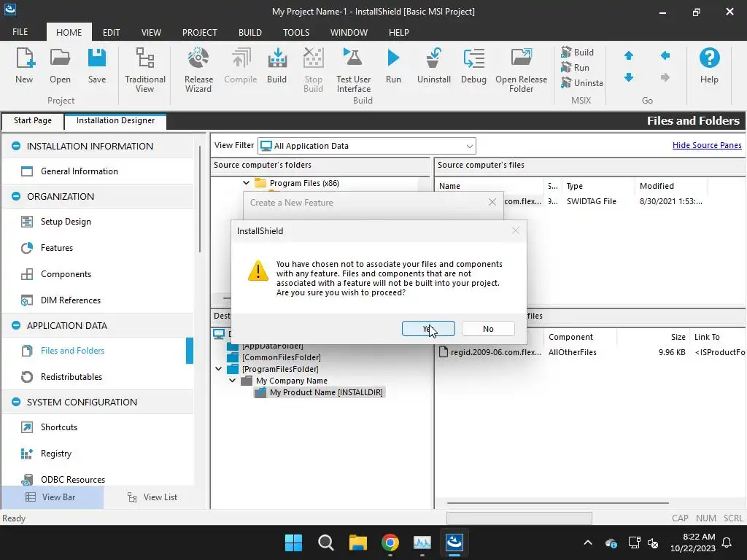Viewport: 747px width, 560px height.
Task: Click the Go down arrow
Action: [x=629, y=77]
